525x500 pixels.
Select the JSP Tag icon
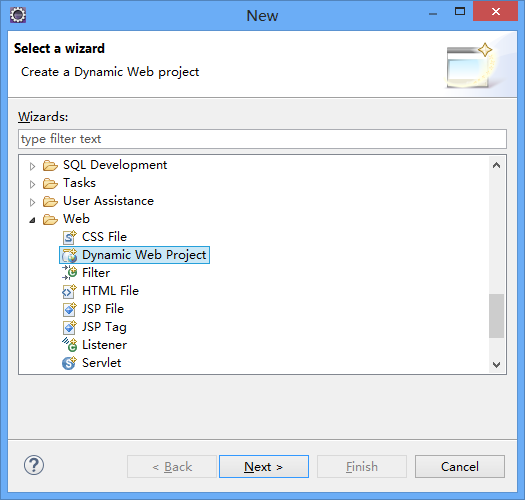69,327
